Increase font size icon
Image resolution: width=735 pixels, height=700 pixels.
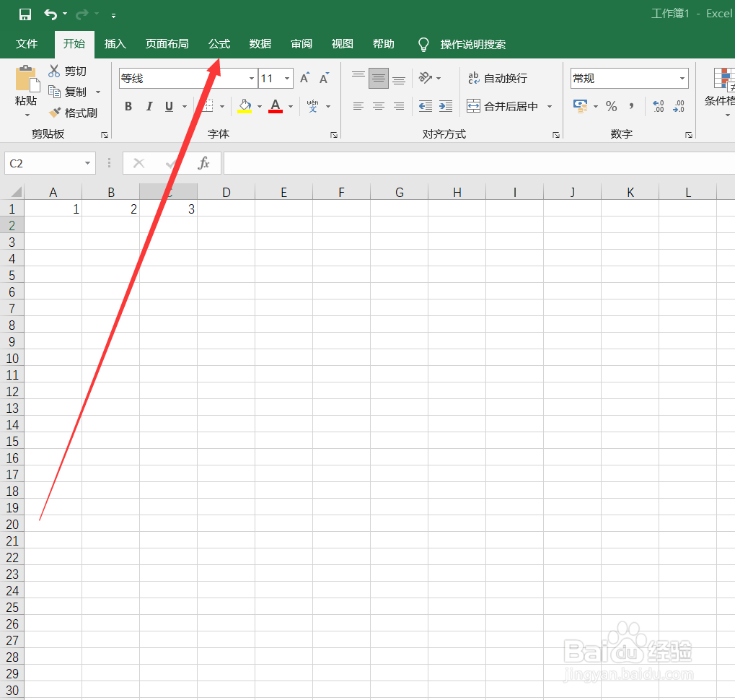click(x=304, y=78)
